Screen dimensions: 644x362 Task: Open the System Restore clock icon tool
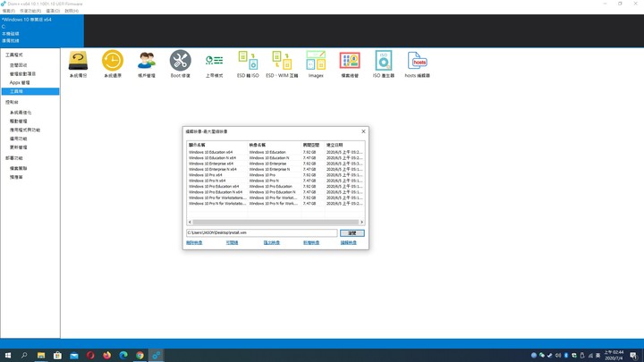coord(113,64)
